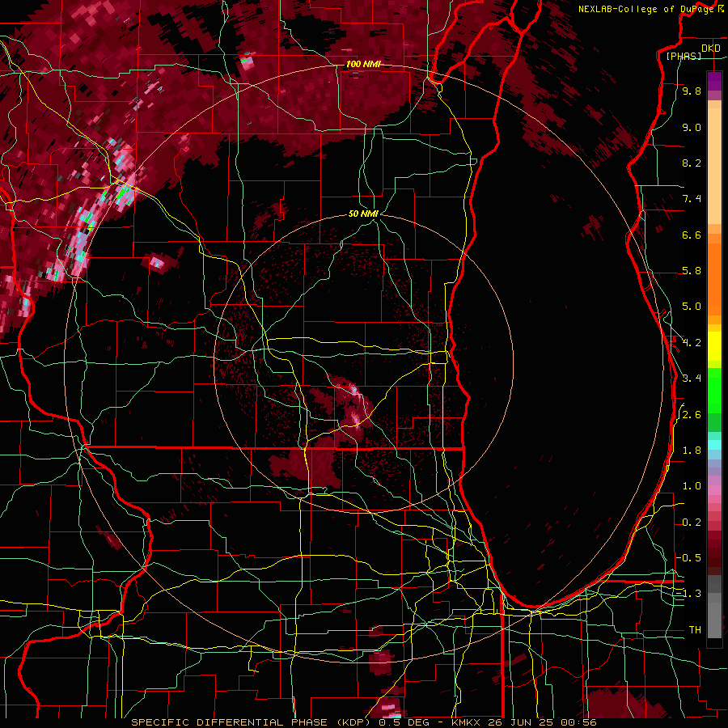Click the Specific Differential Phase (KDP) caption
This screenshot has height=728, width=728.
coord(252,722)
